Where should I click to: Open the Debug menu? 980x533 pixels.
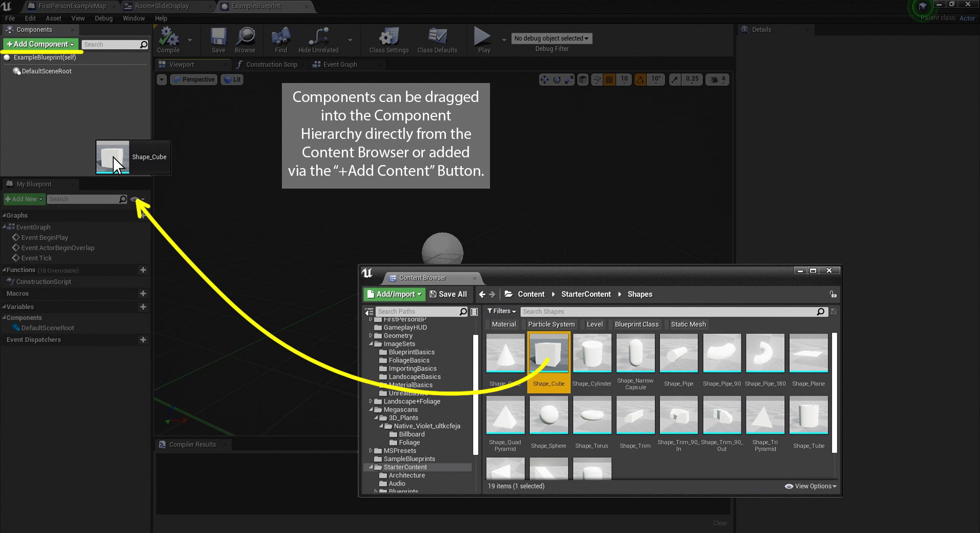coord(104,18)
